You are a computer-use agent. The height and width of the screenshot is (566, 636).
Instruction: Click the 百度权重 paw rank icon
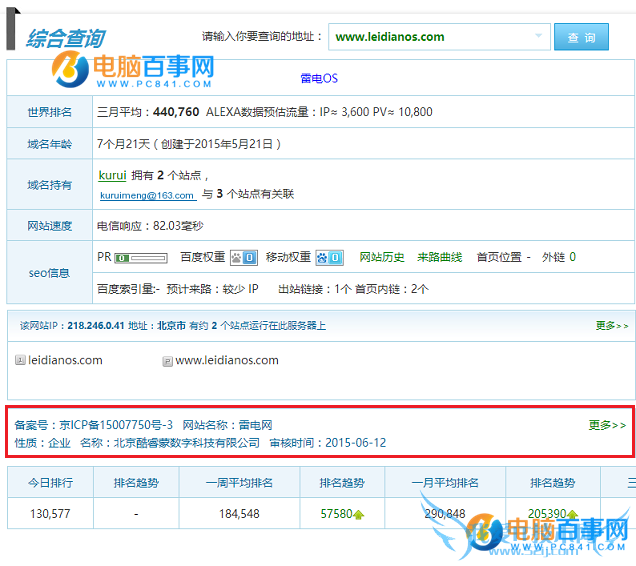[244, 258]
